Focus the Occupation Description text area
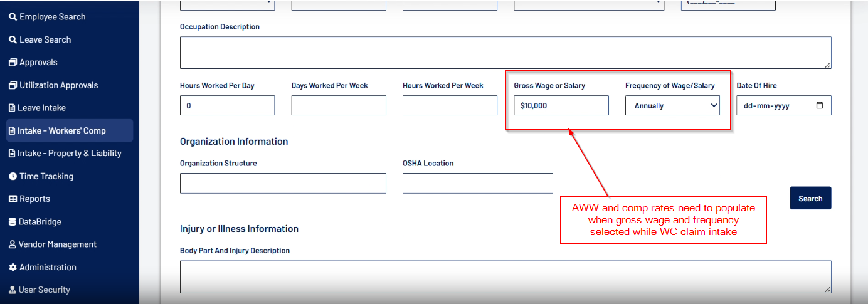868x304 pixels. tap(505, 53)
